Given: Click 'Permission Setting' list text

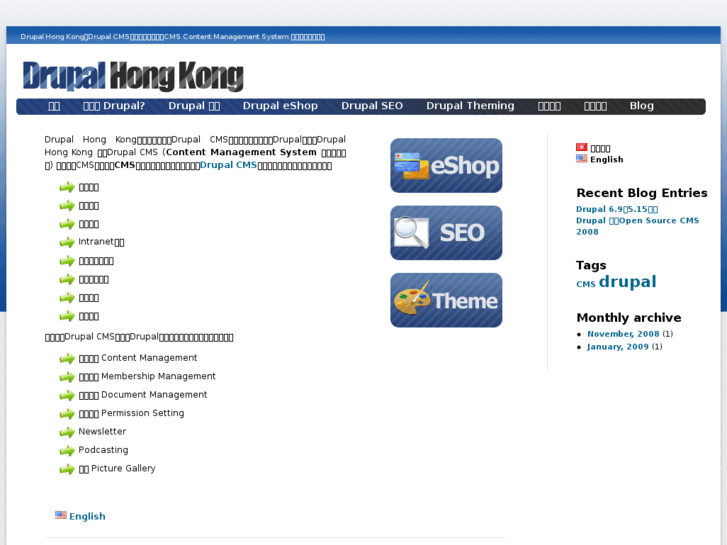Looking at the screenshot, I should tap(142, 413).
